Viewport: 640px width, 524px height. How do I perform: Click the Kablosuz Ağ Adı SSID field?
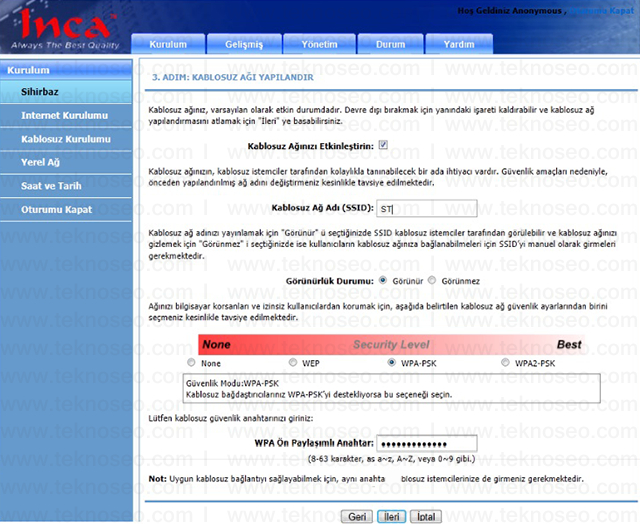click(x=427, y=209)
